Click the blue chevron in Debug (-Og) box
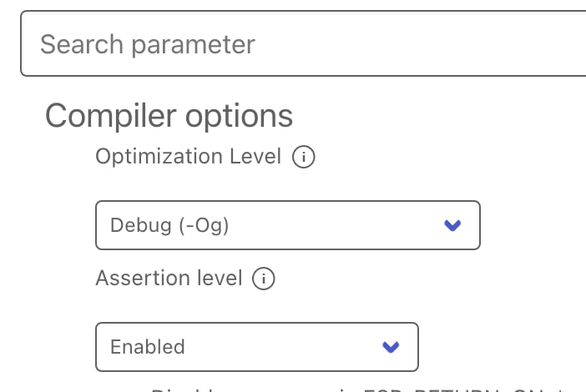Image resolution: width=586 pixels, height=392 pixels. click(x=452, y=225)
